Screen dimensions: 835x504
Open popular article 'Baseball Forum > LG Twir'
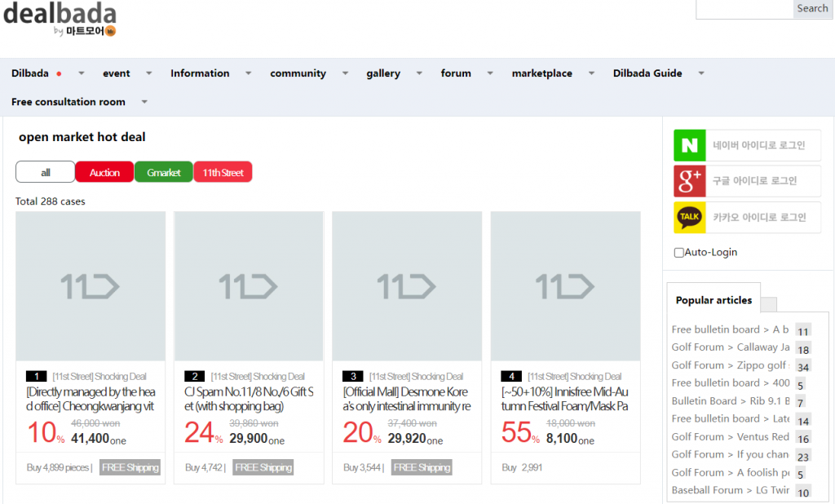(730, 490)
